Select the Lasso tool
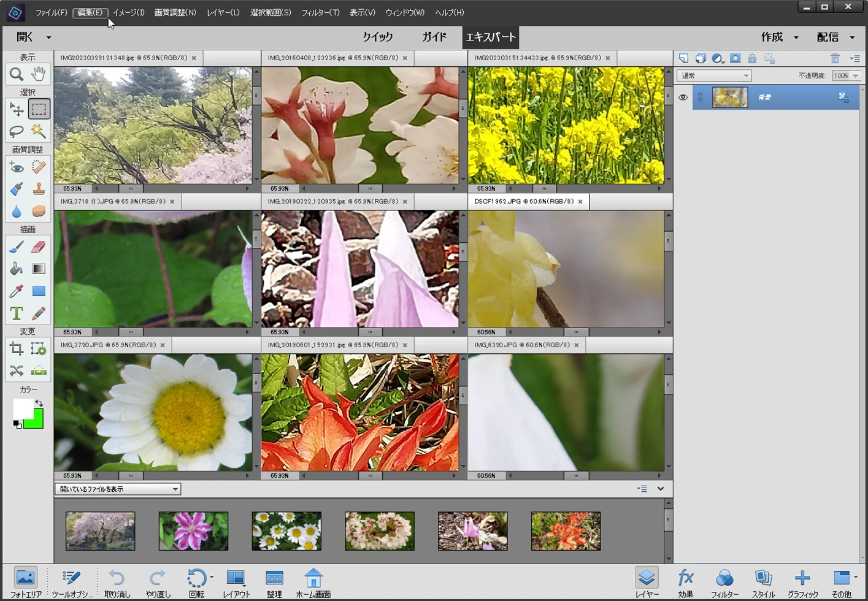The height and width of the screenshot is (601, 868). pyautogui.click(x=17, y=131)
